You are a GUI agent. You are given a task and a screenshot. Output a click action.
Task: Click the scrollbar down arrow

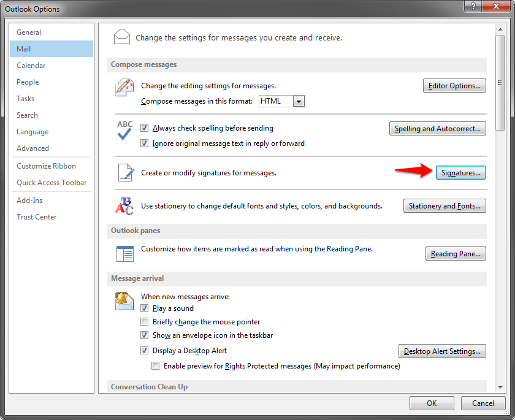click(500, 388)
